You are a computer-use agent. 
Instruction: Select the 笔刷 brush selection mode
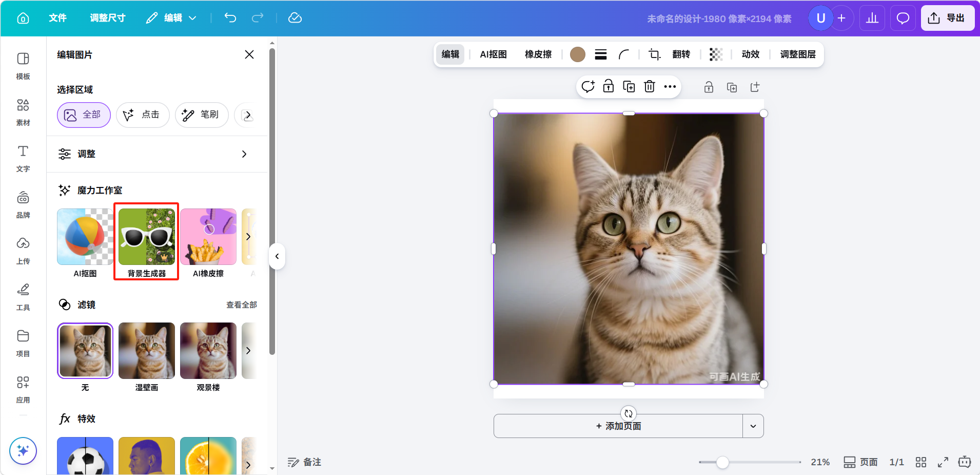(x=202, y=115)
